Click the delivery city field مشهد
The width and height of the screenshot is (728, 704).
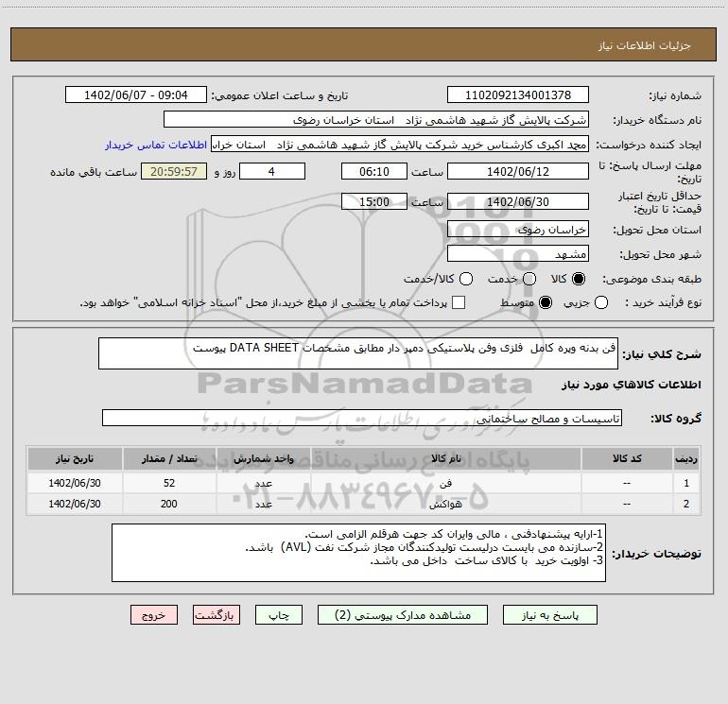[x=518, y=253]
